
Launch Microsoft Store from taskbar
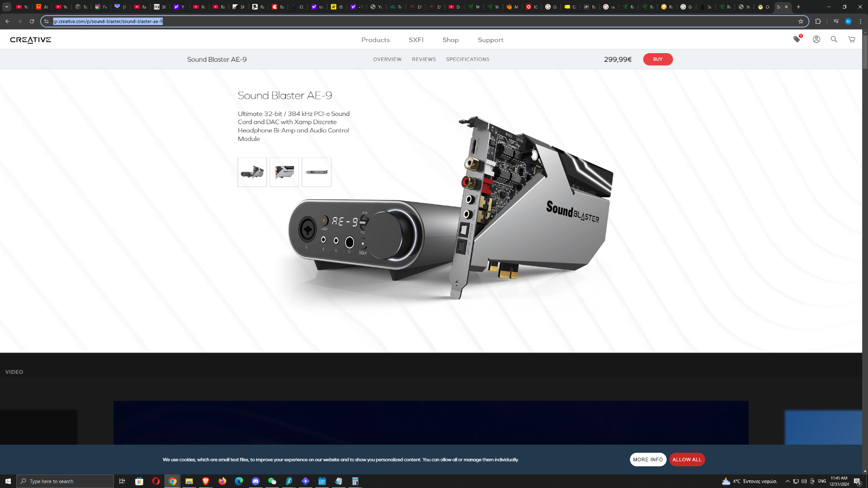tap(139, 481)
